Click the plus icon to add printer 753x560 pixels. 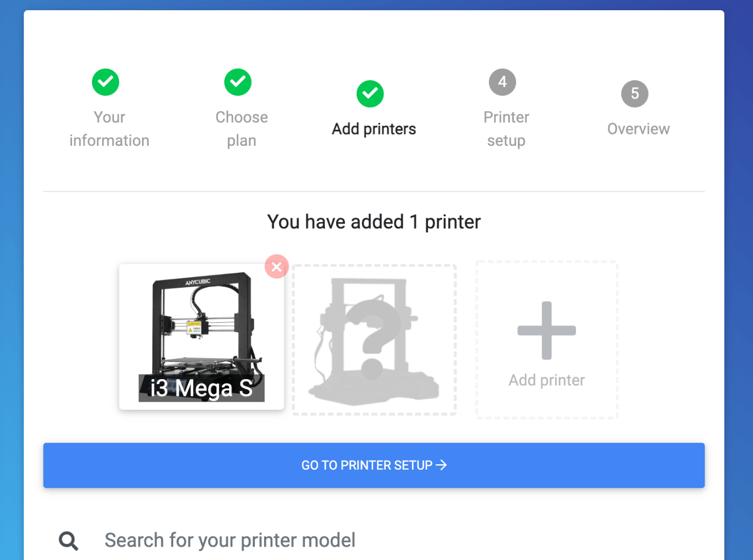(546, 330)
